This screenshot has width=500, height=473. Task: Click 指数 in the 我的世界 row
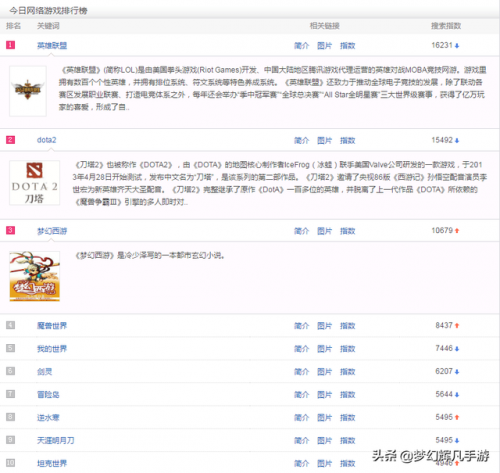[x=348, y=349]
